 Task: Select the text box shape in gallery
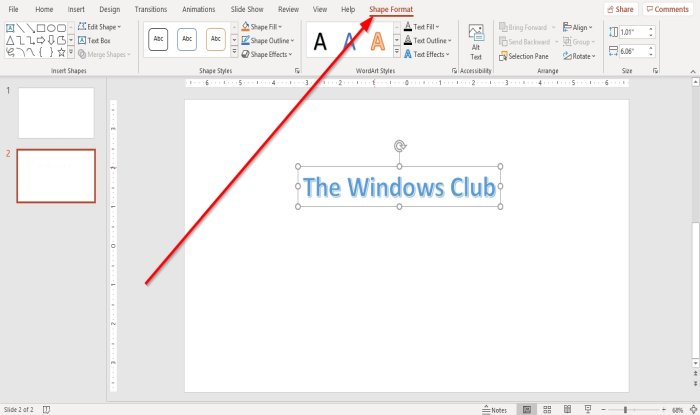(10, 28)
